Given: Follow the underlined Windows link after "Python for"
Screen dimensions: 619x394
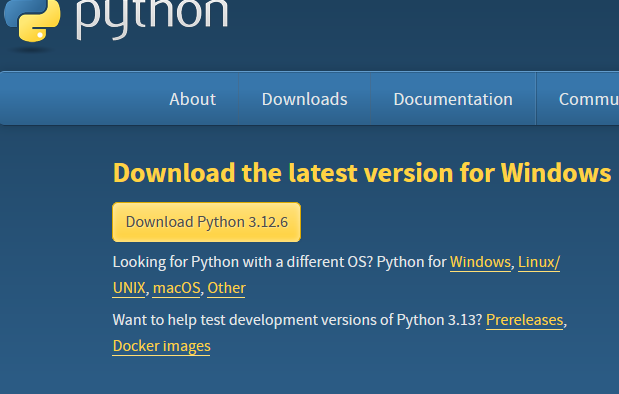Looking at the screenshot, I should (480, 262).
